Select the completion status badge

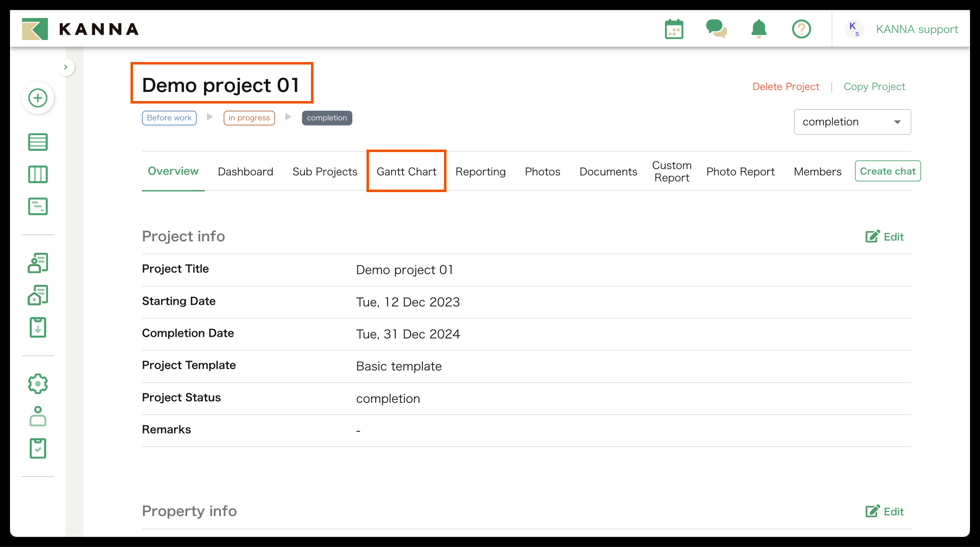[327, 118]
